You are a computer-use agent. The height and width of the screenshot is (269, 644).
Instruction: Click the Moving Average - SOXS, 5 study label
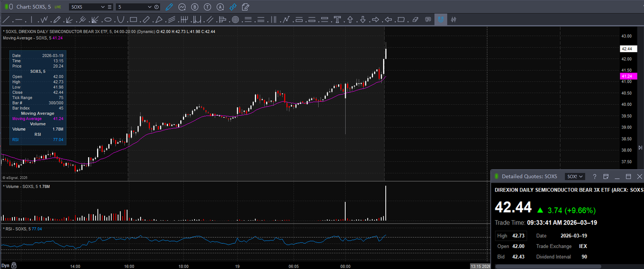click(x=27, y=38)
